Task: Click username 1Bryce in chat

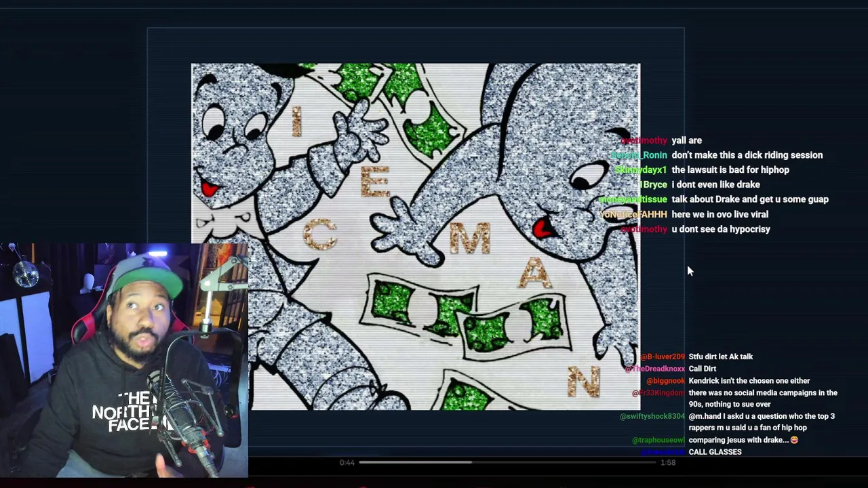Action: point(653,184)
